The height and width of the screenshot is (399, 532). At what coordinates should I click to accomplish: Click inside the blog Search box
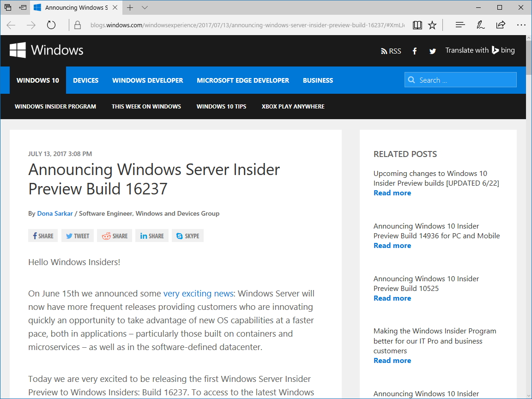pos(460,79)
